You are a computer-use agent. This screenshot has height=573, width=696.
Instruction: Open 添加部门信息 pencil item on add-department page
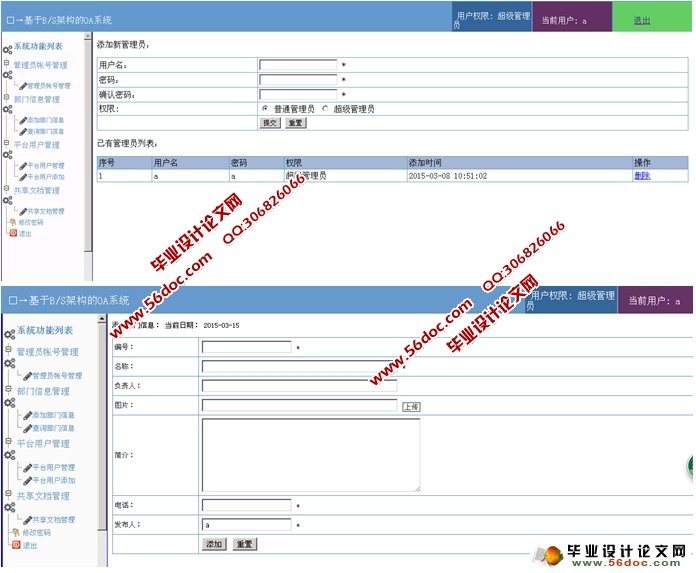[x=49, y=415]
